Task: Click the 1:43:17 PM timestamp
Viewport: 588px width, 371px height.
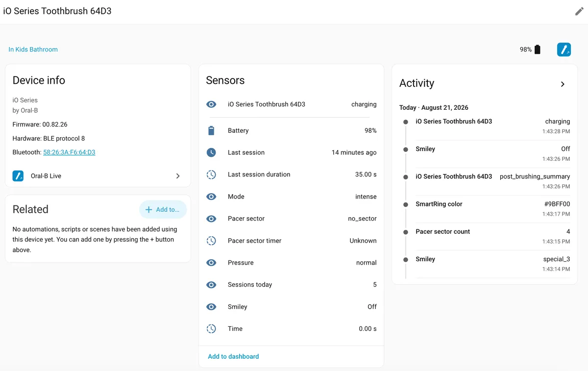Action: tap(556, 214)
